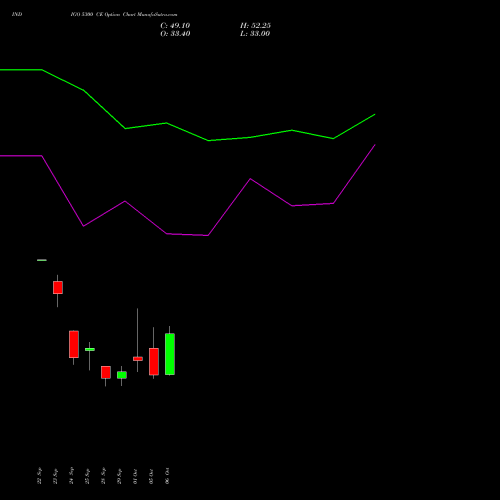This screenshot has width=500, height=500.
Task: Click the close value C: 49.10
Action: 175,26
